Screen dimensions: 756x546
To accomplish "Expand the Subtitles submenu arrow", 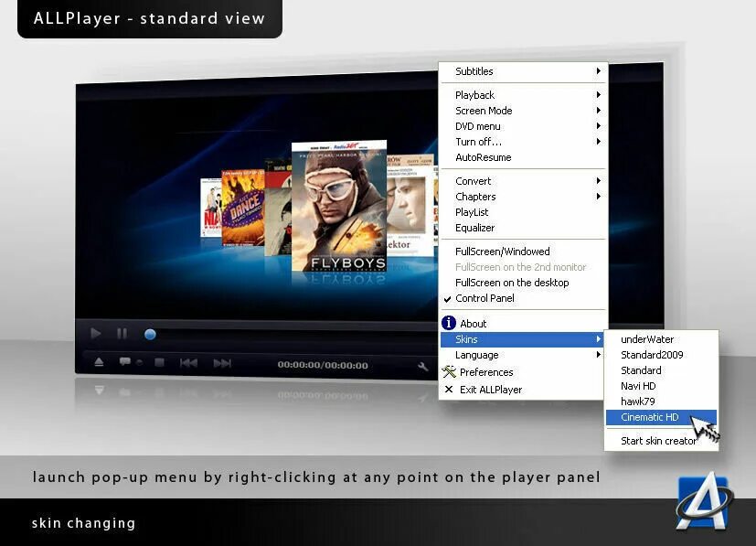I will point(599,71).
